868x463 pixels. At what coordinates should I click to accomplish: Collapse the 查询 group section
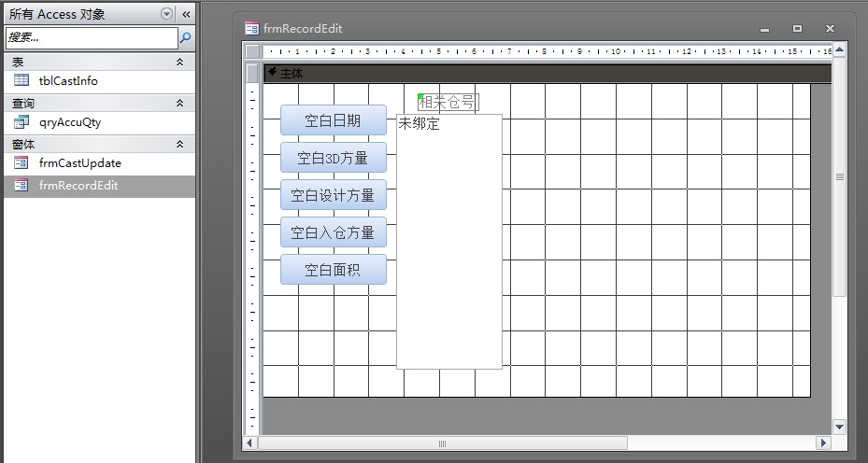[x=179, y=103]
